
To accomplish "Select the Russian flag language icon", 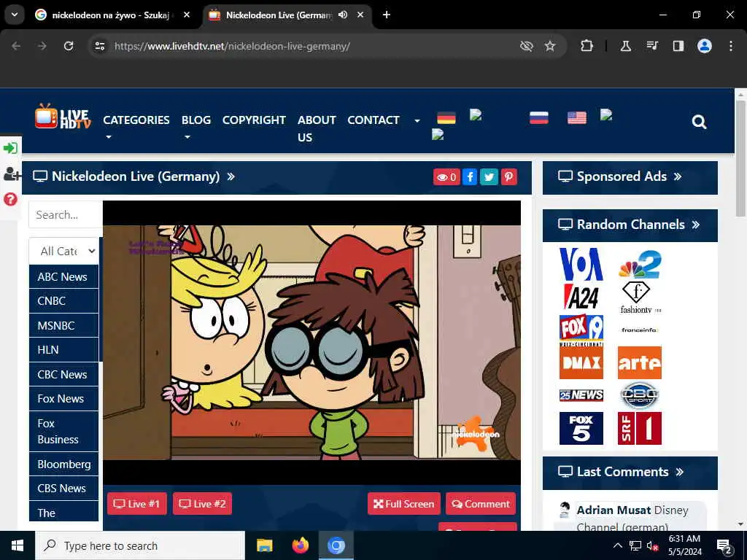I will point(539,117).
